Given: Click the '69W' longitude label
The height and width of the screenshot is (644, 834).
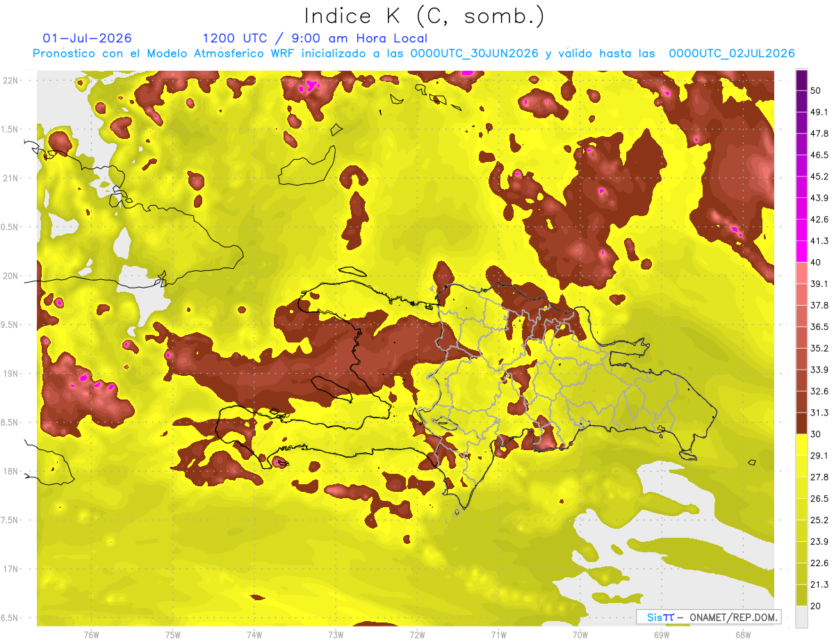Looking at the screenshot, I should pos(662,634).
